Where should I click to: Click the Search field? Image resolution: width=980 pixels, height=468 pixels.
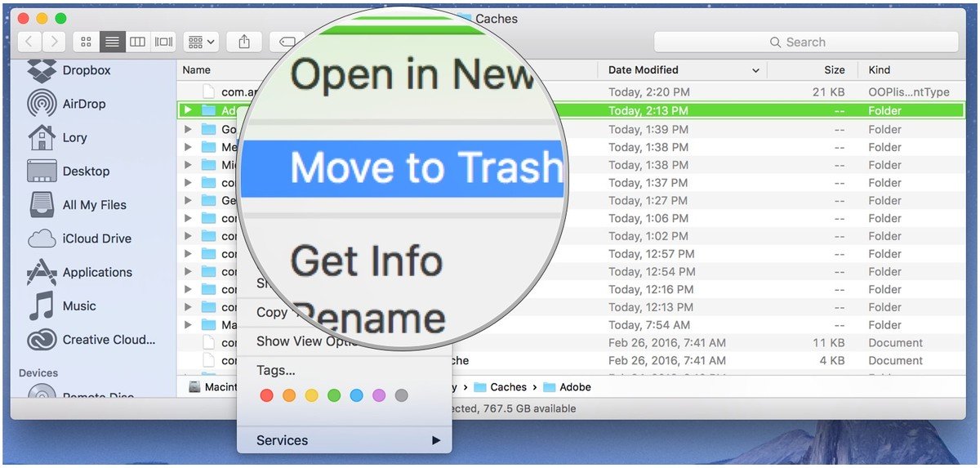805,42
